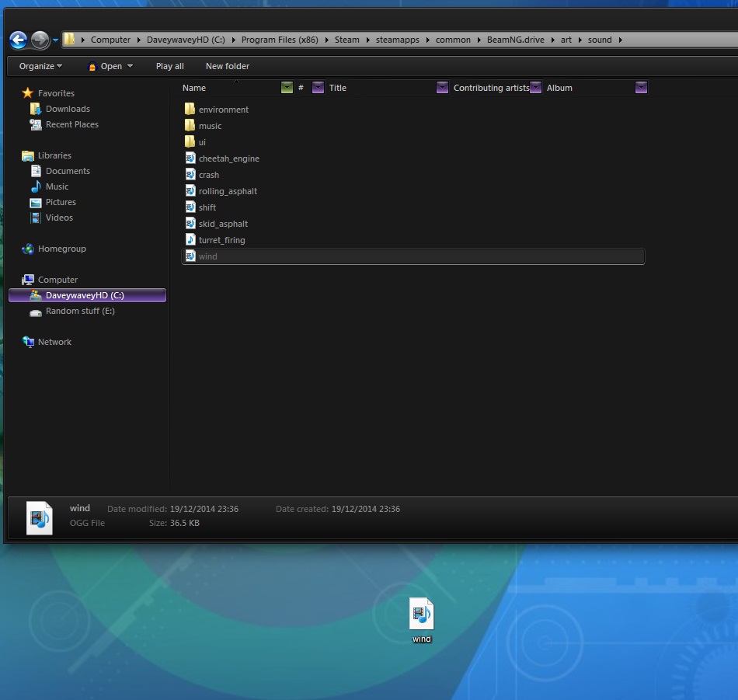The height and width of the screenshot is (700, 738).
Task: Click the Favorites star icon
Action: coord(28,92)
